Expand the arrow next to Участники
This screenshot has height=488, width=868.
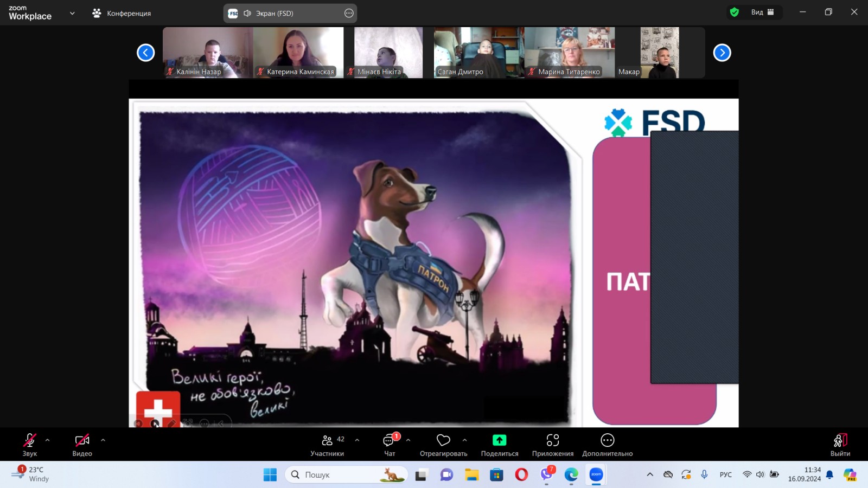[x=357, y=440]
